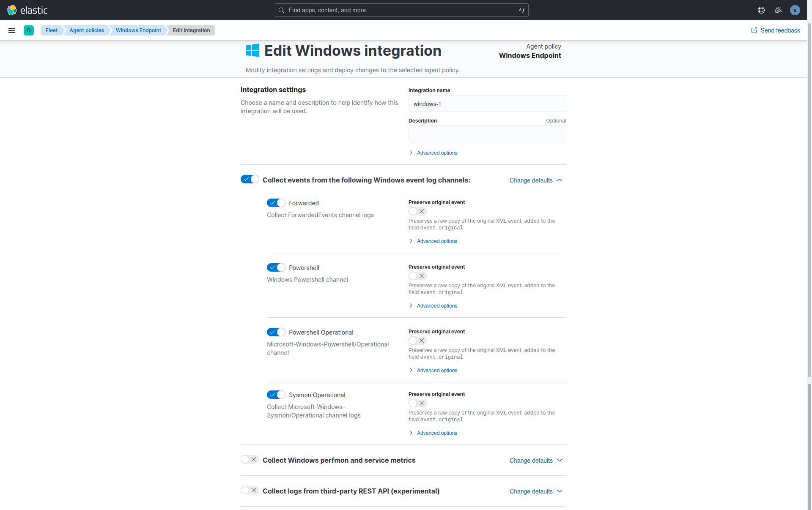Expand Advanced options under Description field
Screen dimensions: 812x510
click(x=436, y=153)
